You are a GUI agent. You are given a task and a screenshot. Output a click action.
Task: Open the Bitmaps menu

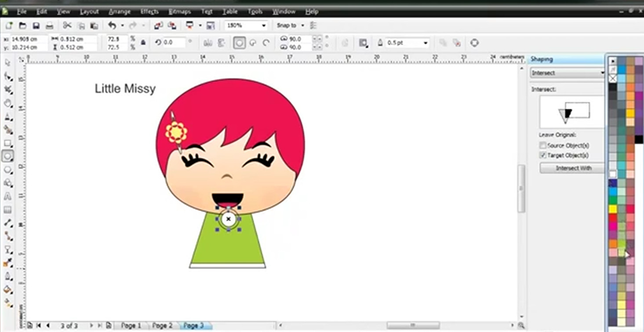(179, 11)
